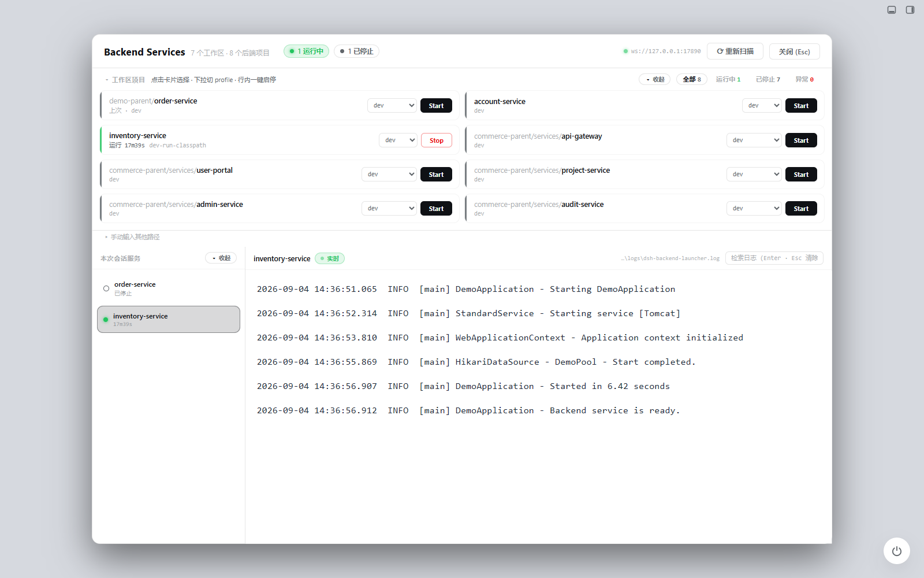Collapse the 工作区项目 section header

point(125,80)
